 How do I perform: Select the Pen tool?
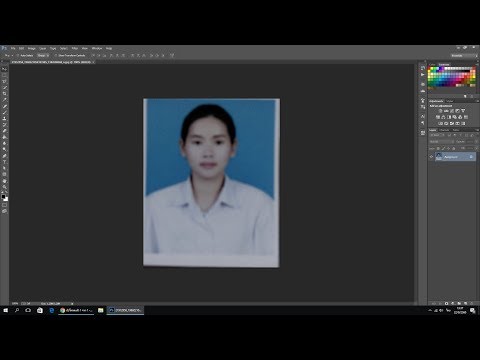[4, 156]
